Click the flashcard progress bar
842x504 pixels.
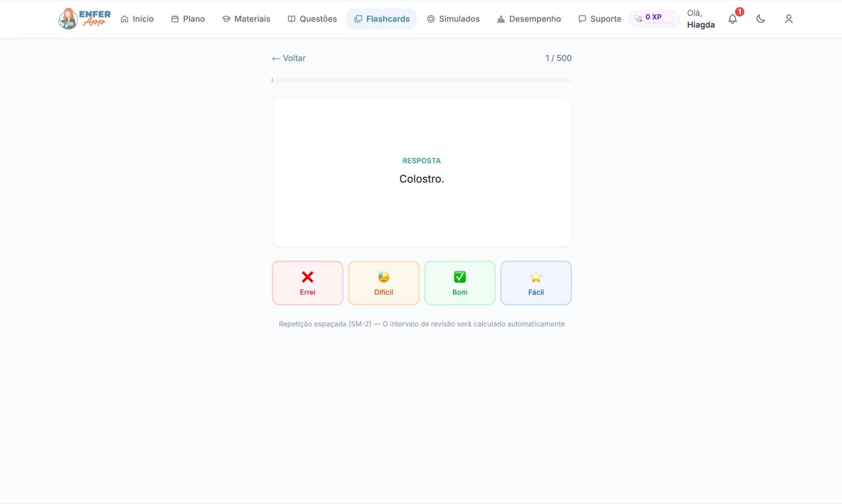tap(422, 80)
